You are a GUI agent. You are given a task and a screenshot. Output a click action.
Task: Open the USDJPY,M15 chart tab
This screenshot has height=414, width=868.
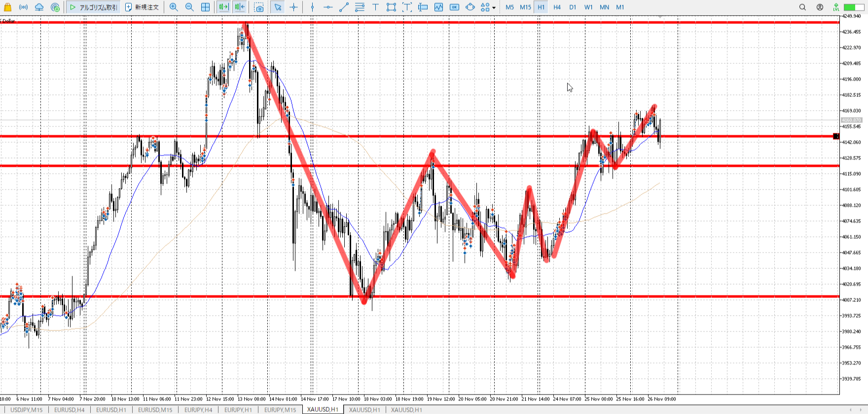(27, 410)
